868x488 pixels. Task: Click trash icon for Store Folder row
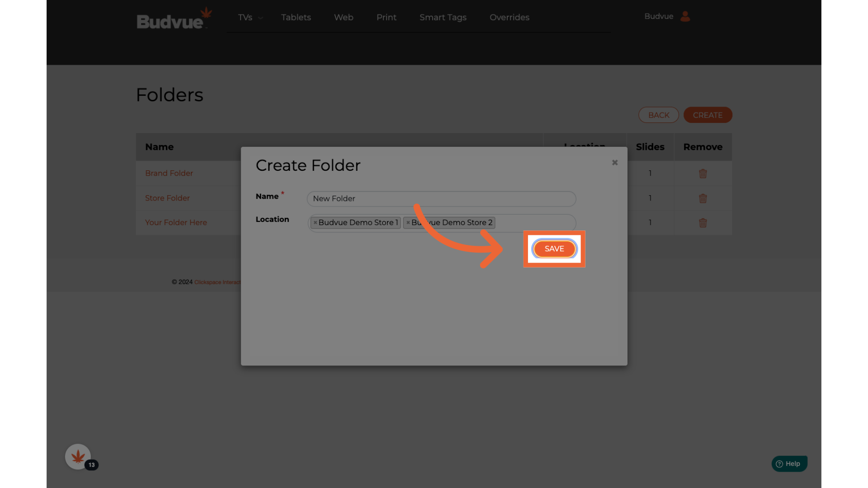pyautogui.click(x=703, y=198)
